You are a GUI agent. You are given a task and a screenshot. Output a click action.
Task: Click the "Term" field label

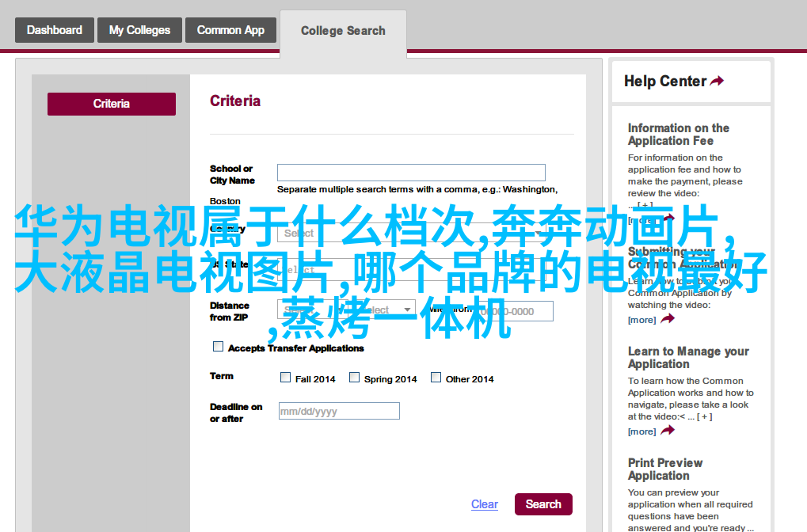pyautogui.click(x=222, y=376)
